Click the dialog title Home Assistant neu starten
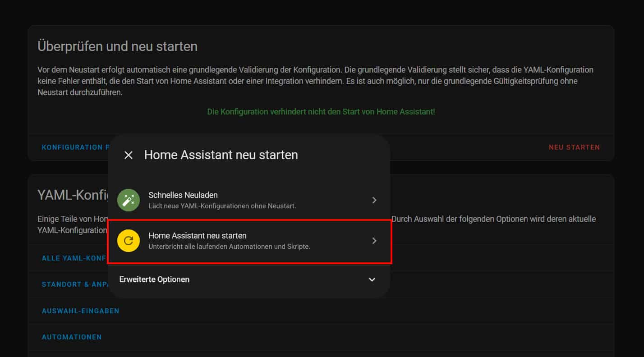 point(221,155)
